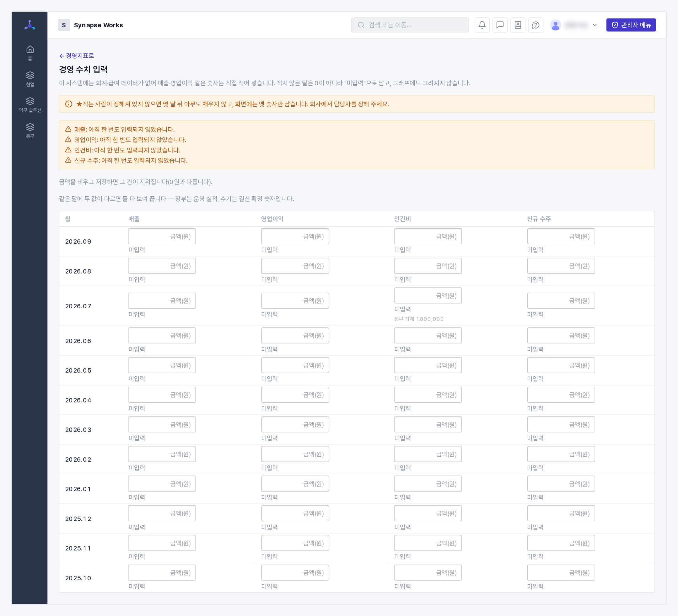Focus 영업이익 amount field for 2026.05
Image resolution: width=678 pixels, height=616 pixels.
pos(295,365)
